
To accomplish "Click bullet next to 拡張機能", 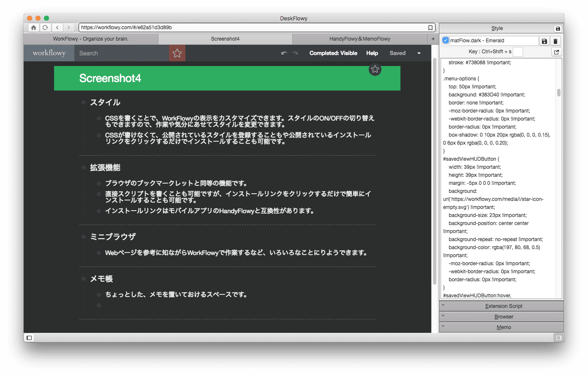I will pos(84,168).
